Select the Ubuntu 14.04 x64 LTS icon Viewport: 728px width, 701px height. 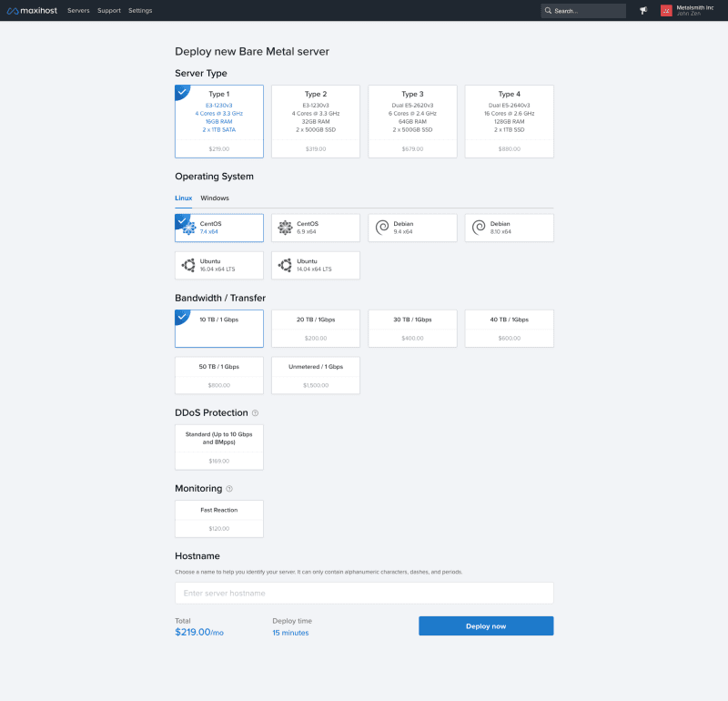pyautogui.click(x=287, y=265)
